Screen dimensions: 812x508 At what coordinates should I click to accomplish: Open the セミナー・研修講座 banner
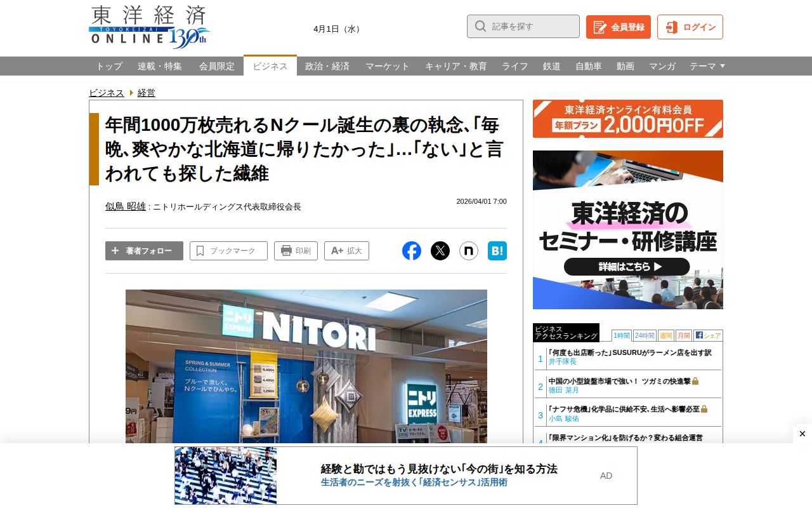(628, 230)
